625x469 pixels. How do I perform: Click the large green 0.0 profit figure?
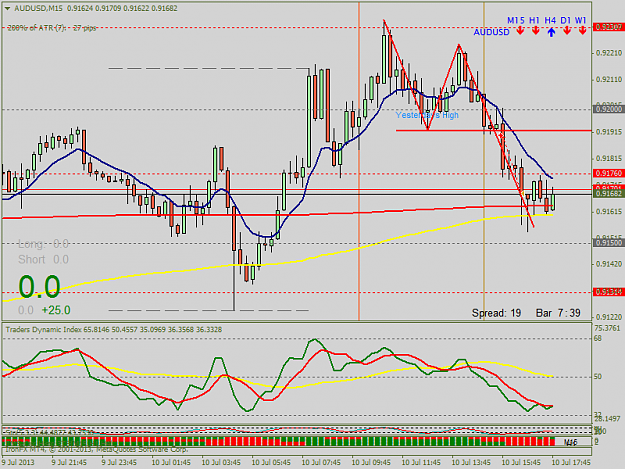click(39, 287)
